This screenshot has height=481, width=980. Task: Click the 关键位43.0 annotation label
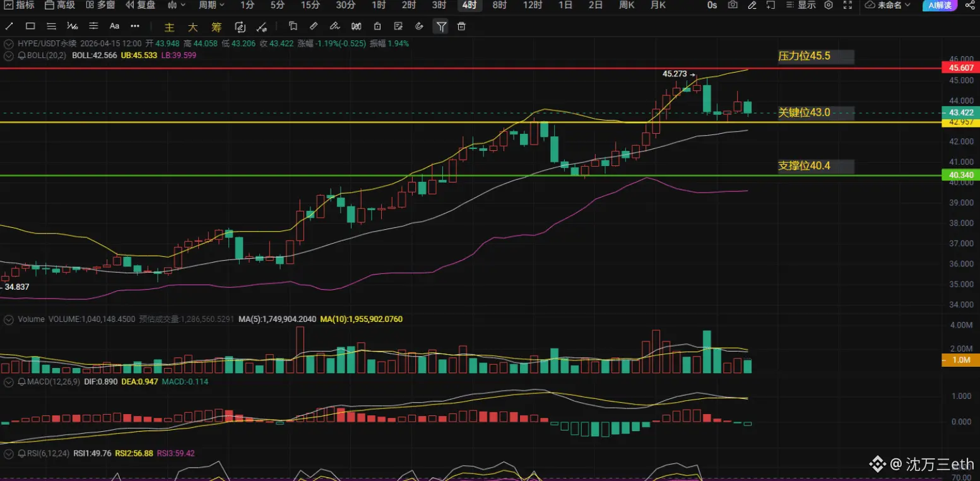(x=815, y=112)
